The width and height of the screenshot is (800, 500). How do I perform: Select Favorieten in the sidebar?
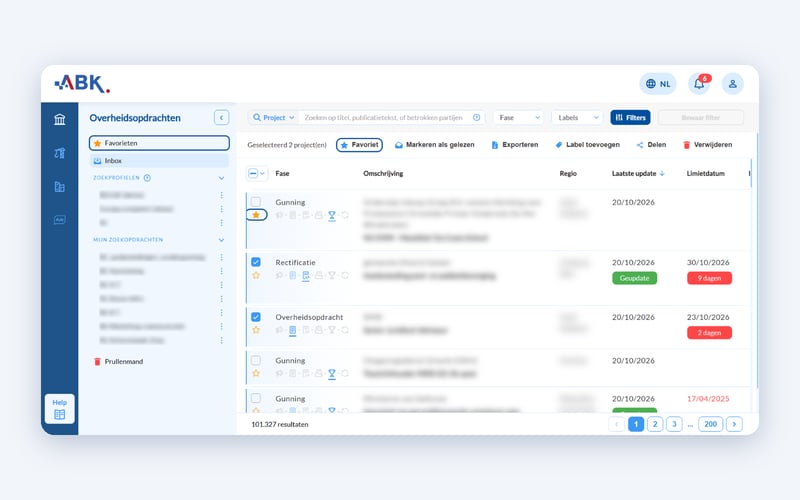[x=159, y=143]
